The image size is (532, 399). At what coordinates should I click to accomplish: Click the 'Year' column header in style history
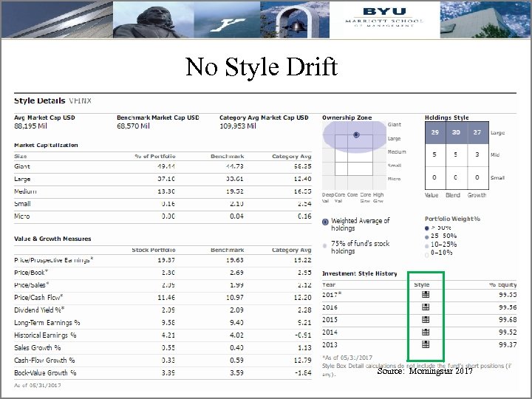coord(329,285)
